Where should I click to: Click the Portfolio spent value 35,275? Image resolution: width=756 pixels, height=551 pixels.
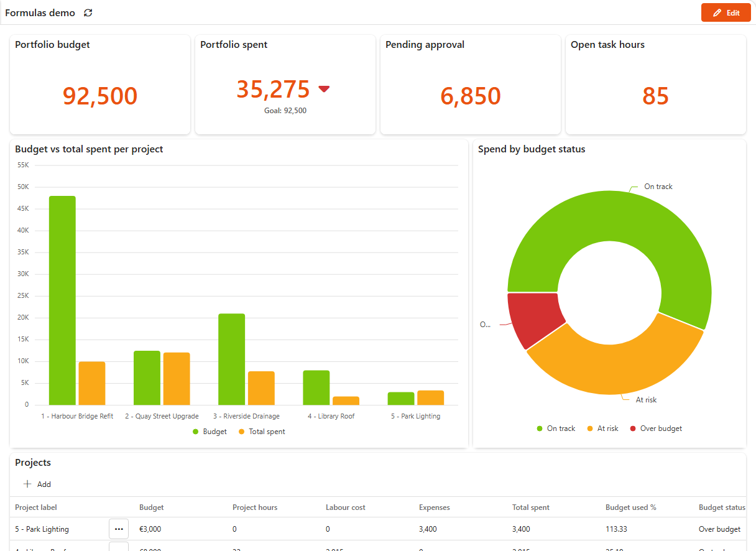[273, 90]
